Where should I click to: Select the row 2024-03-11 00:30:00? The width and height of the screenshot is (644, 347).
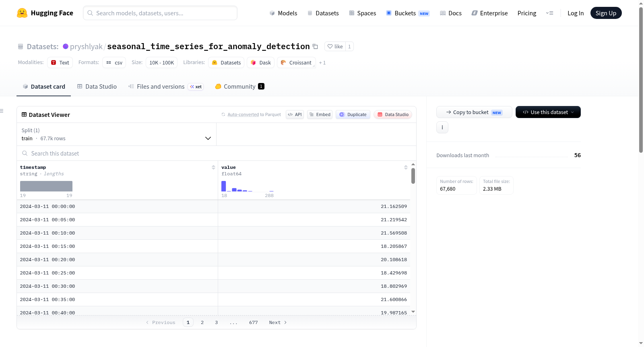coord(213,286)
